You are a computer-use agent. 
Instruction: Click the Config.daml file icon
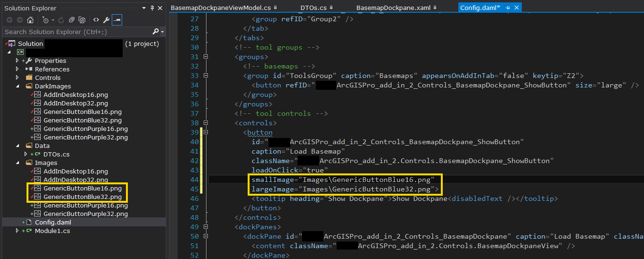tap(29, 222)
